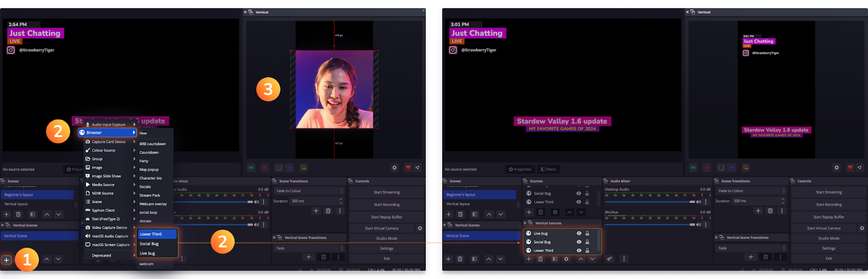This screenshot has height=279, width=868.
Task: Click Filters button in right OBS window
Action: coord(548,169)
